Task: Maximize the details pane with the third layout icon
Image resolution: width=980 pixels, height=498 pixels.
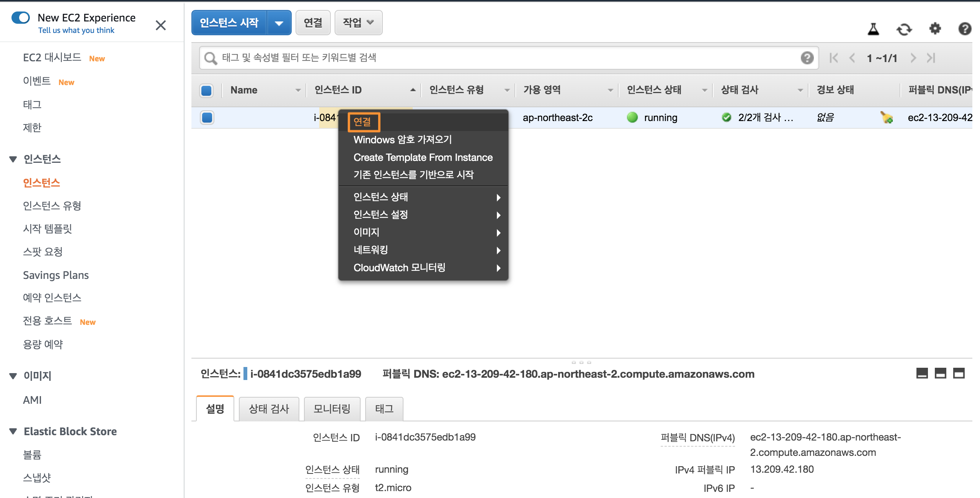Action: click(959, 373)
